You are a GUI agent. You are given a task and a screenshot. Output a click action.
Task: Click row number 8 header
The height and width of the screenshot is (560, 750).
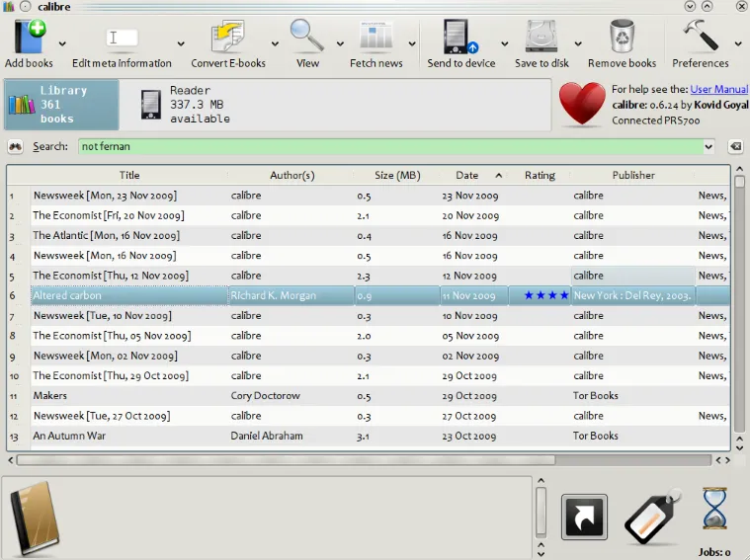19,336
